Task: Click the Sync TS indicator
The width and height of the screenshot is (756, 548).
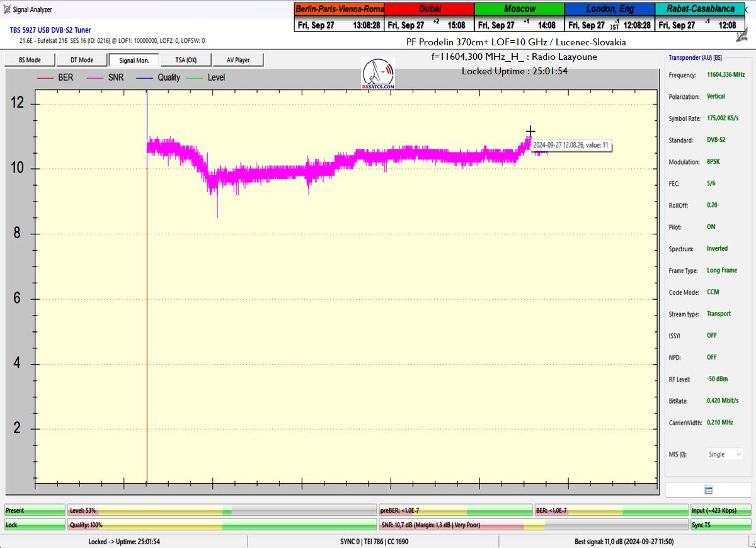Action: (721, 524)
